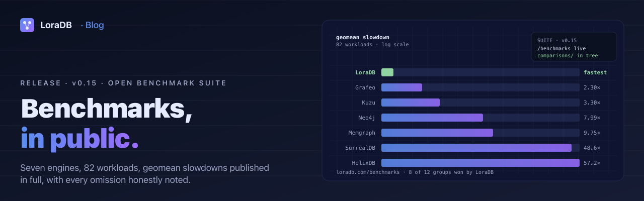Click the Neo4j row label
The width and height of the screenshot is (644, 201).
click(367, 118)
